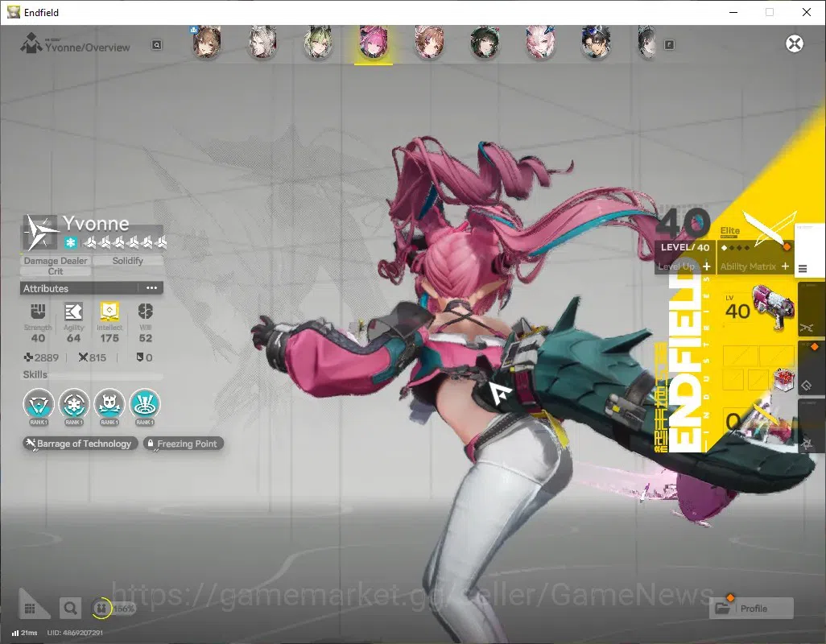Screen dimensions: 826x644
Task: Click the Yvonne/Overview breadcrumb logo icon
Action: point(31,43)
